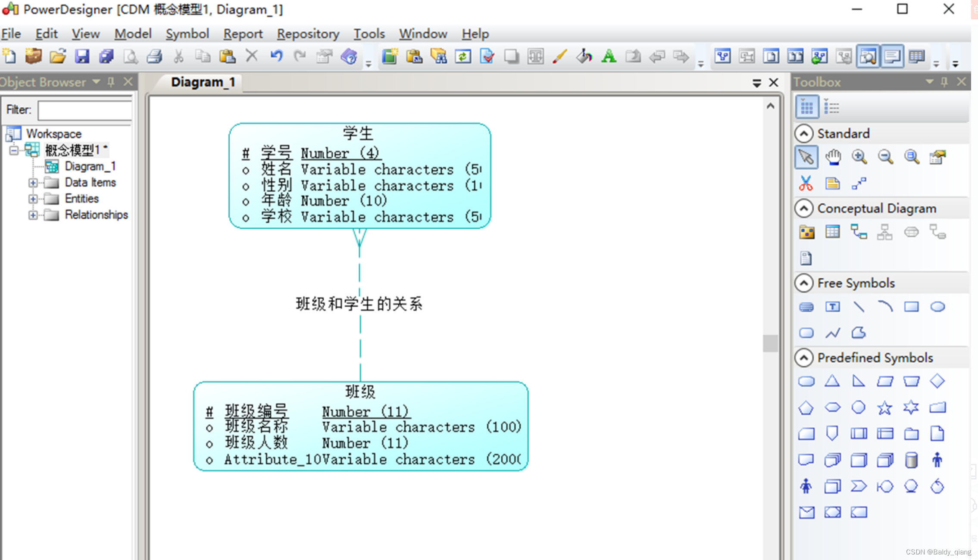978x560 pixels.
Task: Expand the Entities node in Object Browser
Action: pyautogui.click(x=34, y=199)
